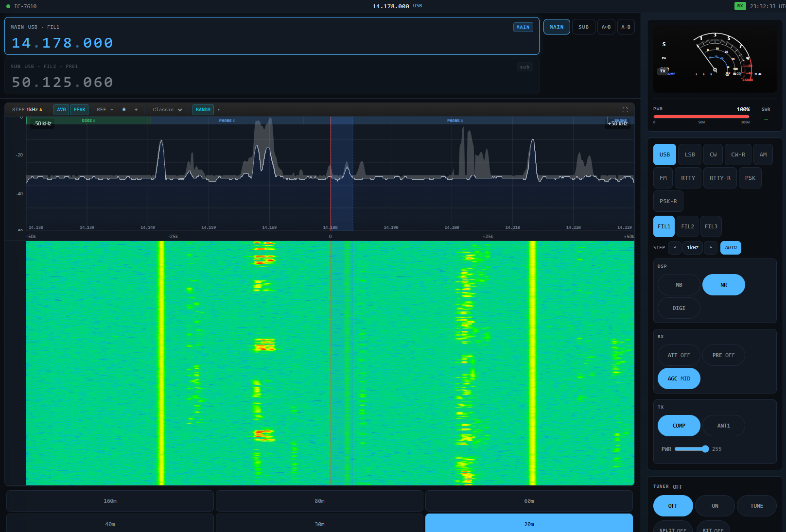
Task: Click the sub badge in SUB panel
Action: point(524,67)
